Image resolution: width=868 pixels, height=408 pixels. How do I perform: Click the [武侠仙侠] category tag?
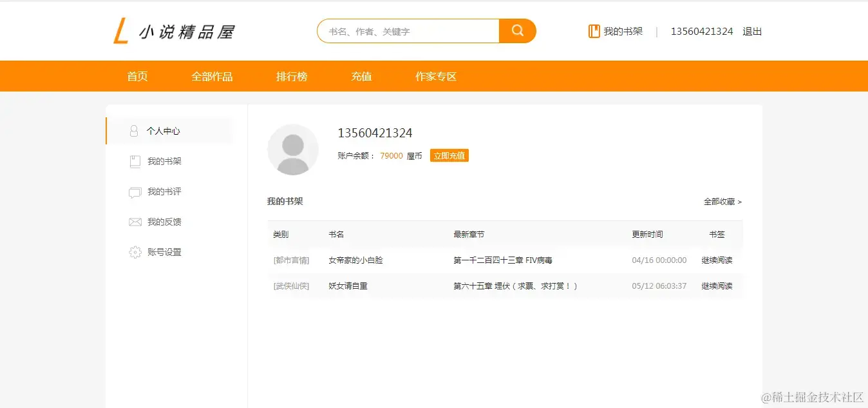point(291,286)
